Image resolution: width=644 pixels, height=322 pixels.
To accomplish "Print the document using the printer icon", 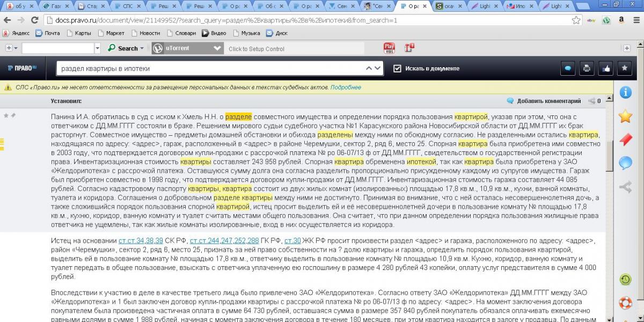I will point(587,68).
